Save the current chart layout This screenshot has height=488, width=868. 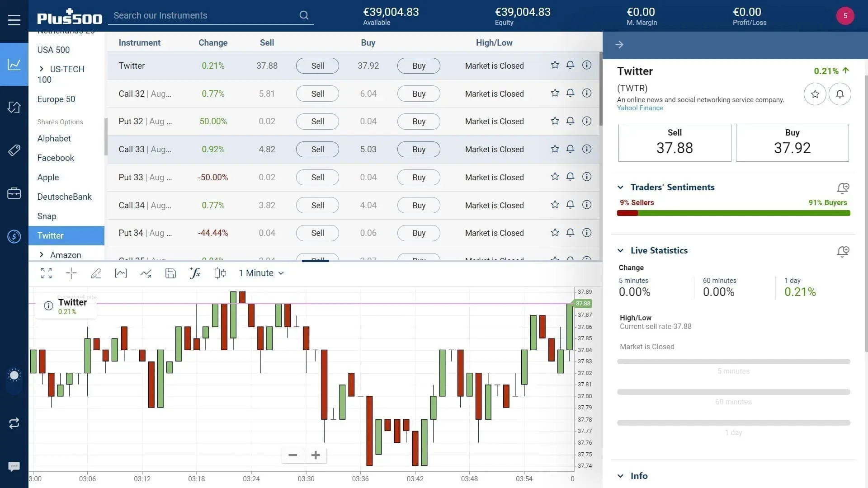pos(170,273)
